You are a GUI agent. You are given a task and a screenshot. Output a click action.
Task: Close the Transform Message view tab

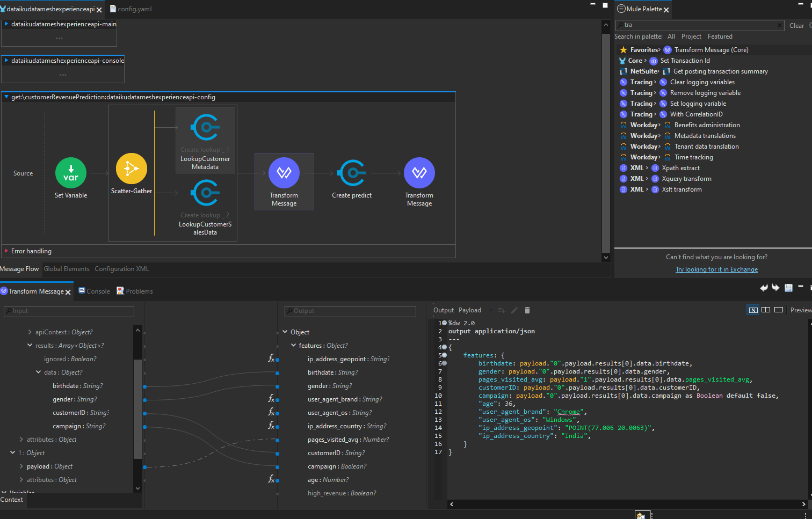point(68,292)
